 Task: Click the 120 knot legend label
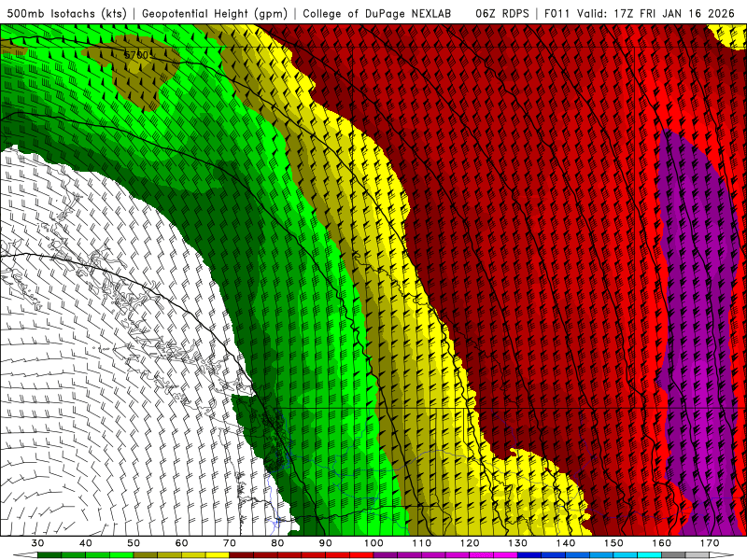tap(470, 543)
